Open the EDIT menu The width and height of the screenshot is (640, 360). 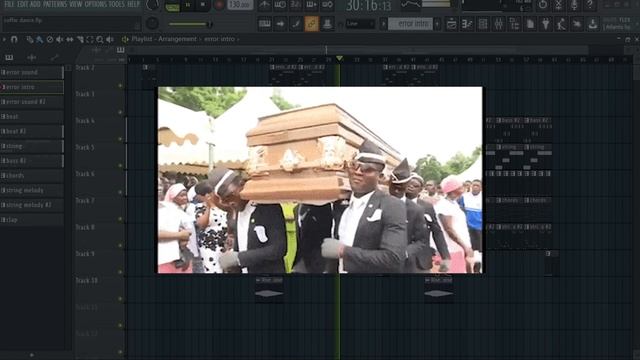pos(23,4)
